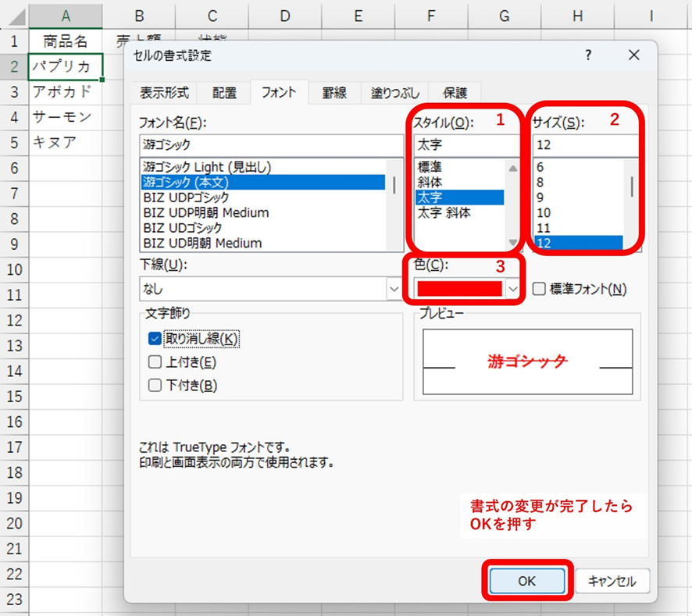Switch to the 表示形式 tab
The width and height of the screenshot is (692, 616).
click(x=164, y=93)
